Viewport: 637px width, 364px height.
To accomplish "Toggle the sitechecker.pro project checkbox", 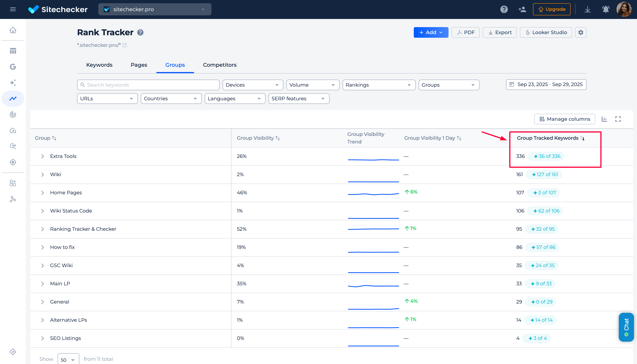I will [x=107, y=9].
